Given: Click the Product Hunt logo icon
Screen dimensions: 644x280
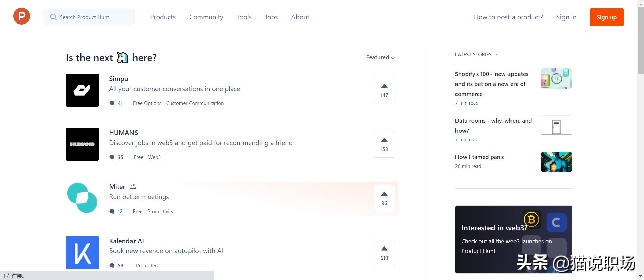Looking at the screenshot, I should tap(21, 16).
